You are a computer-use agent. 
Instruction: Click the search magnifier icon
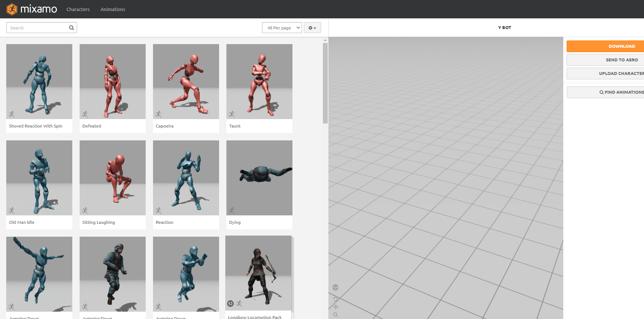(72, 28)
